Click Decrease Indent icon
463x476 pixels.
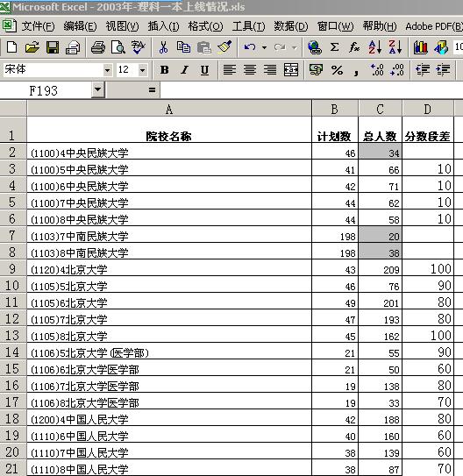[x=423, y=70]
